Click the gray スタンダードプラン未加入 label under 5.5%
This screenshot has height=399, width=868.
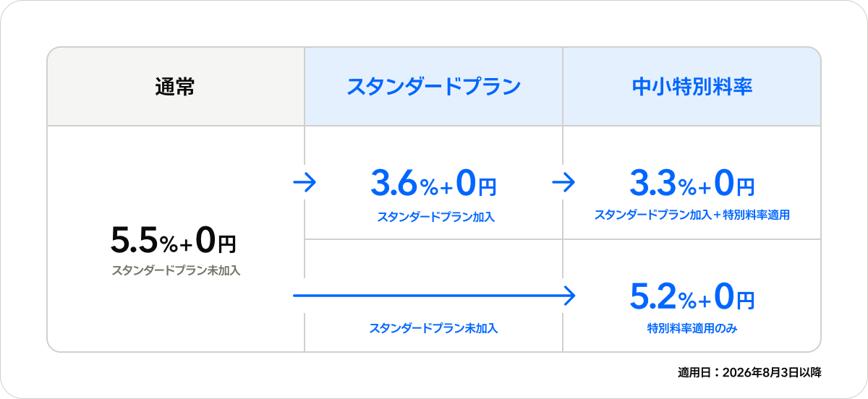(176, 272)
